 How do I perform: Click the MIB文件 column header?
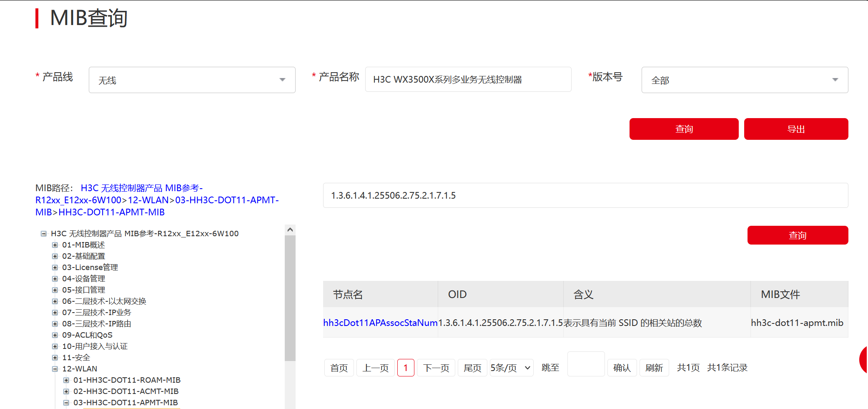point(800,294)
